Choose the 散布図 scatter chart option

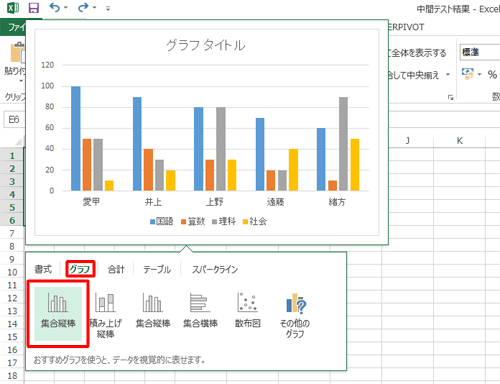point(247,310)
